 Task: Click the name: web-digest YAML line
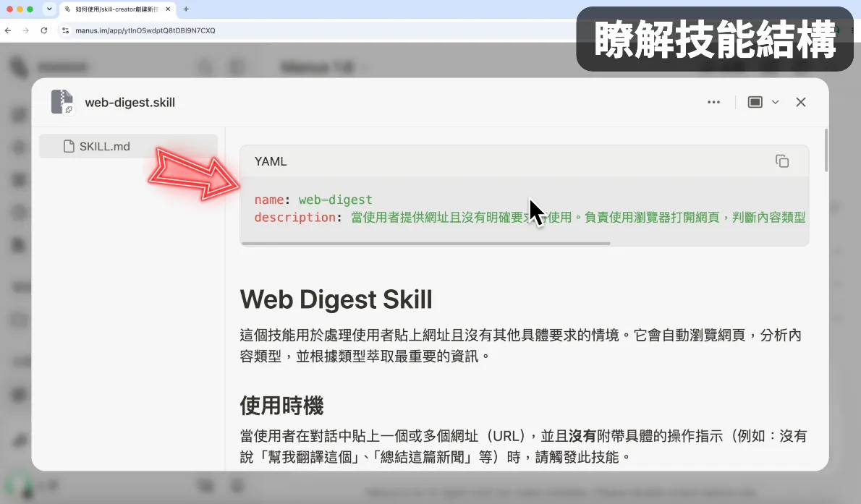(x=313, y=200)
